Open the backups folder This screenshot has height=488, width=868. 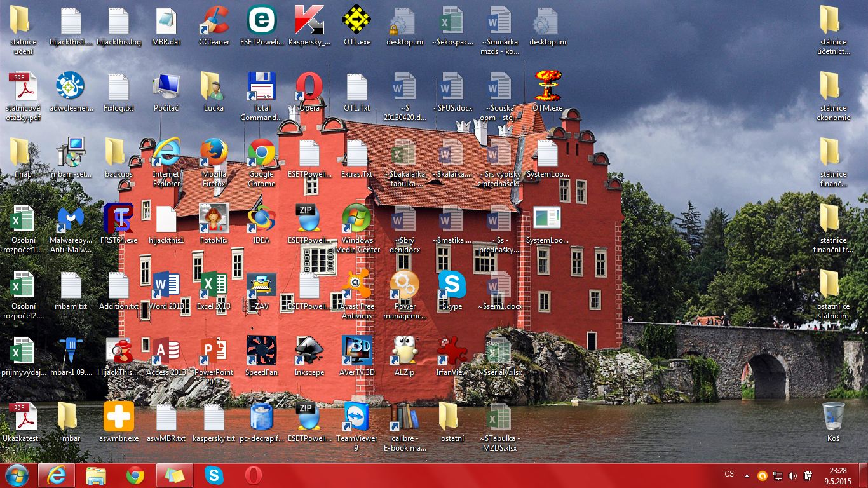click(x=119, y=158)
